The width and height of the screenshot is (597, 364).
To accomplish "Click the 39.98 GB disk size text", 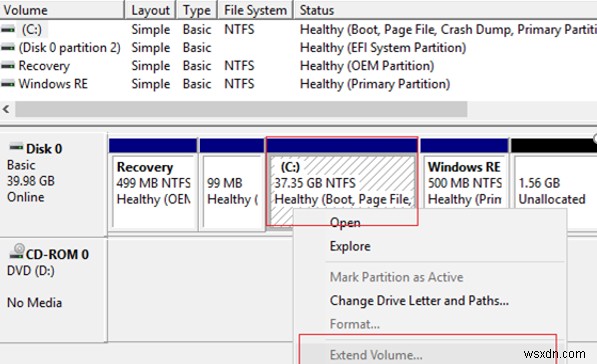I will pyautogui.click(x=31, y=181).
